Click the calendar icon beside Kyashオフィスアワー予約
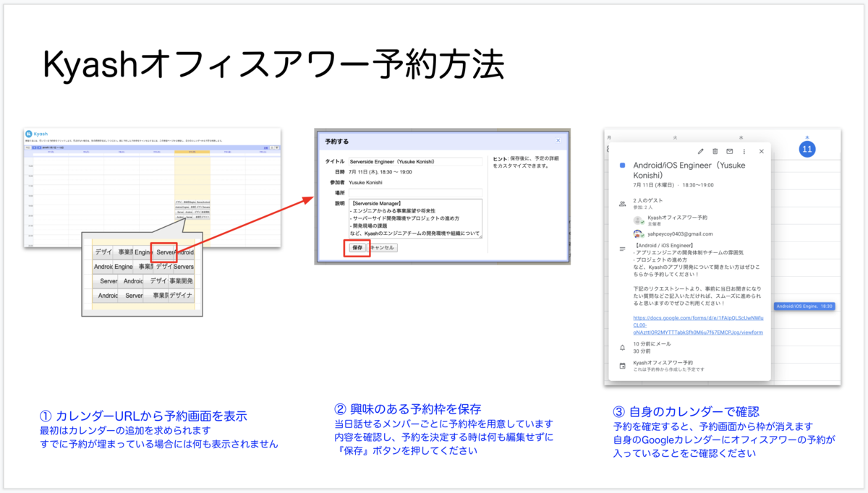The image size is (868, 493). [622, 366]
